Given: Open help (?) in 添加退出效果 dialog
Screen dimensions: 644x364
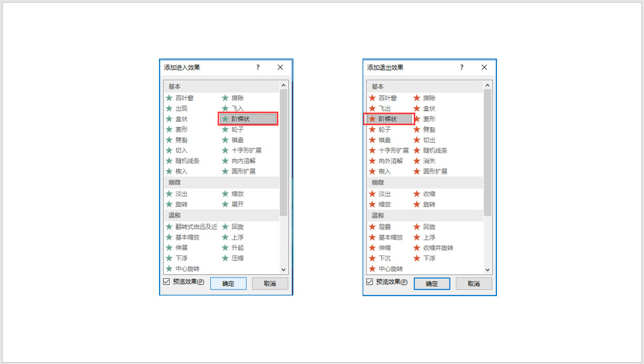Looking at the screenshot, I should tap(462, 67).
